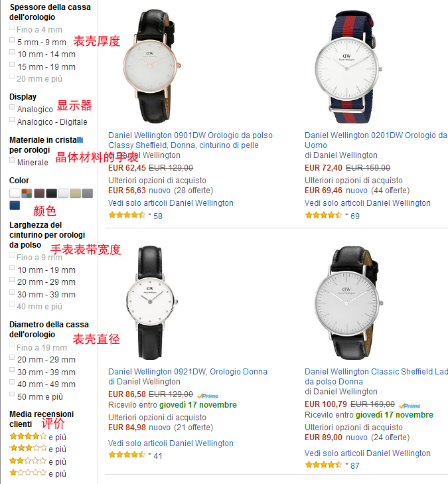Expand rating breakdown arrow beside 69 reviews
Image resolution: width=448 pixels, height=484 pixels.
[346, 214]
